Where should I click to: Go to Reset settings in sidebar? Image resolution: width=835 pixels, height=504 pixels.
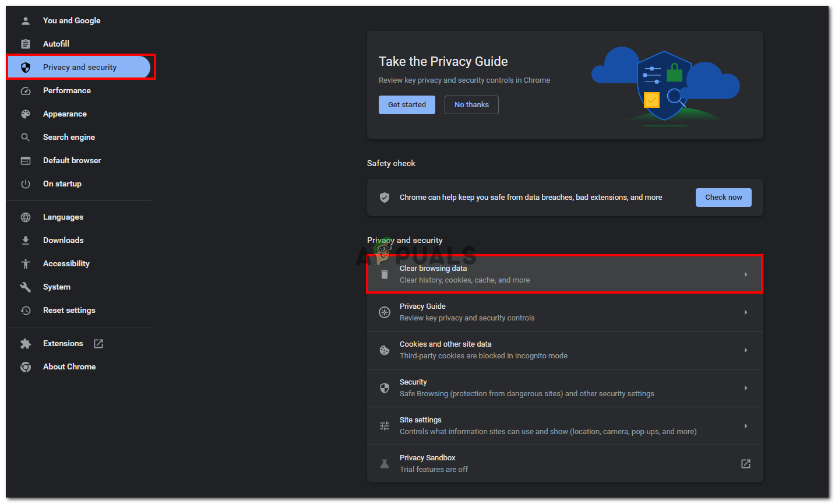[x=69, y=311]
